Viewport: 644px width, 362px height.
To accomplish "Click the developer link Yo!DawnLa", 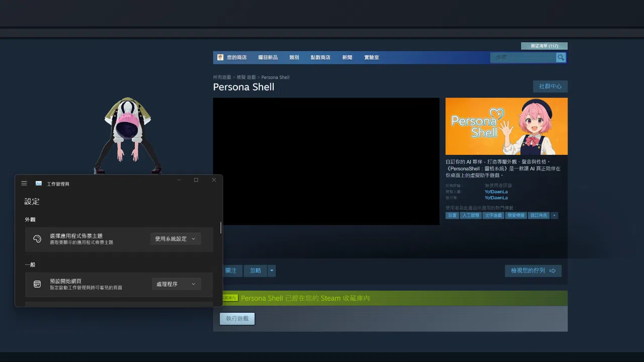I will (x=496, y=192).
